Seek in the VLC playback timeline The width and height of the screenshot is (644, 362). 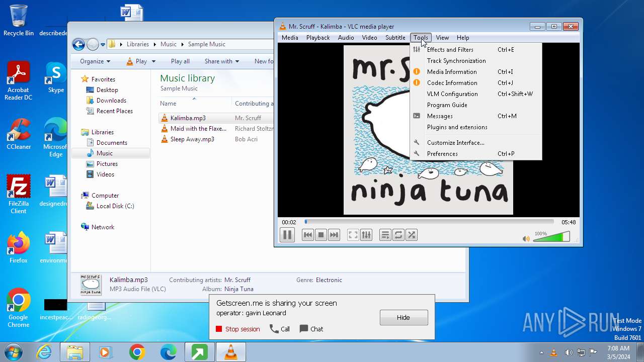(x=429, y=222)
